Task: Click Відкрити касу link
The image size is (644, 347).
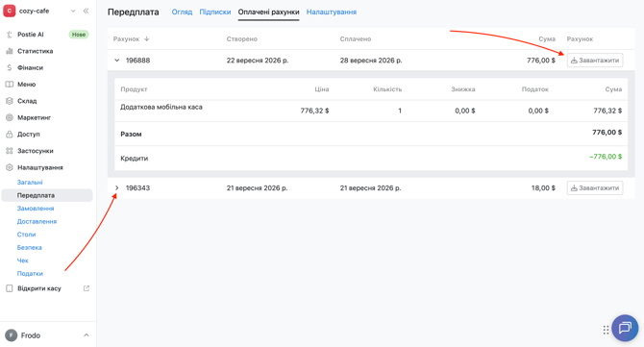Action: click(39, 288)
